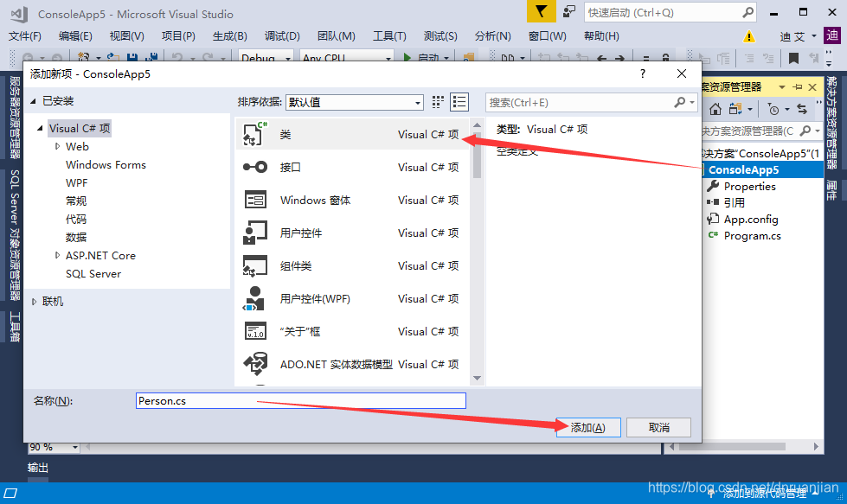
Task: Select SQL Server in the category tree
Action: coord(93,273)
